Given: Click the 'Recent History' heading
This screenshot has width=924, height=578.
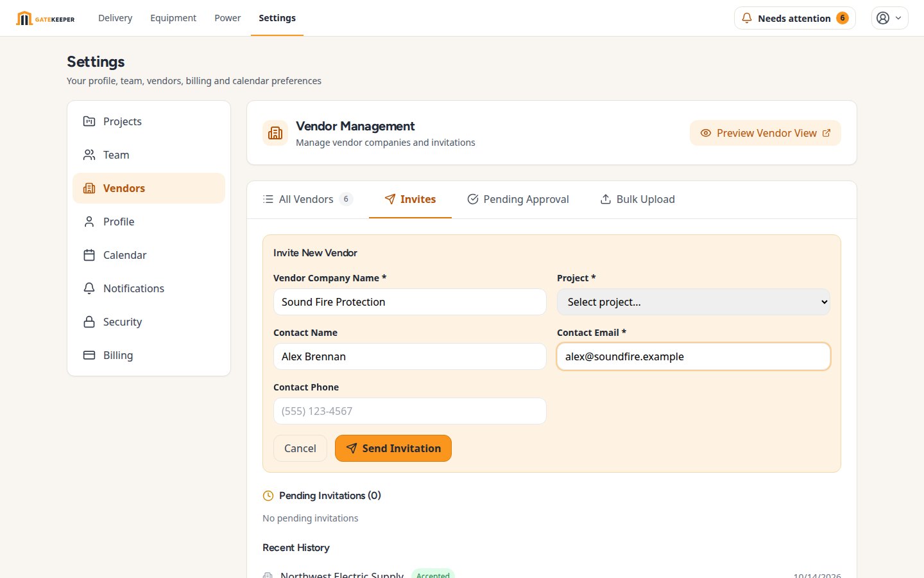Looking at the screenshot, I should click(296, 548).
